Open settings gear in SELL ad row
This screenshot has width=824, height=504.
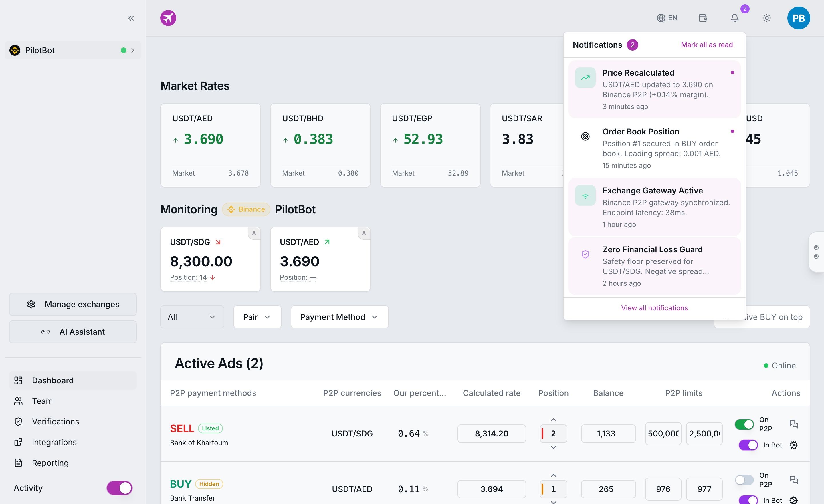pos(794,445)
